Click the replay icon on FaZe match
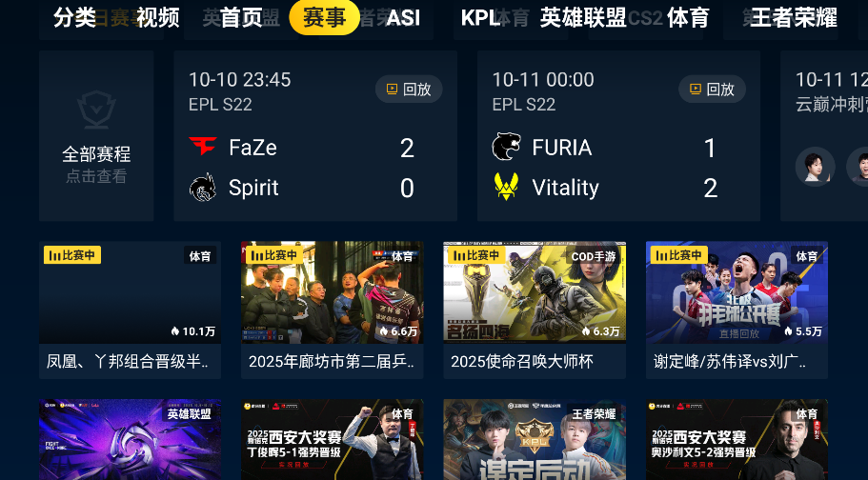Screen dimensions: 868x480 [x=392, y=89]
